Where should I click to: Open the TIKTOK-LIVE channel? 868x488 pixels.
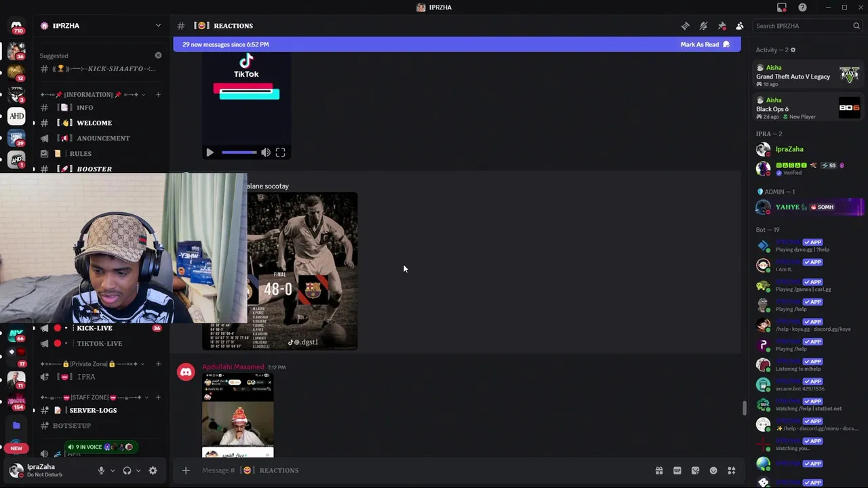click(x=100, y=344)
